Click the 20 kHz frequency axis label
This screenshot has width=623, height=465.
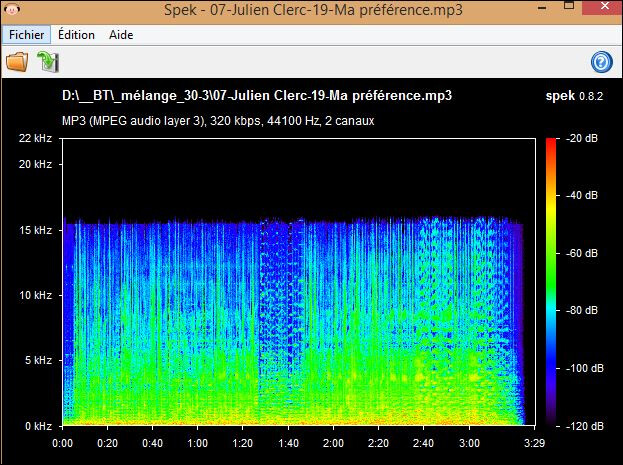[x=35, y=164]
